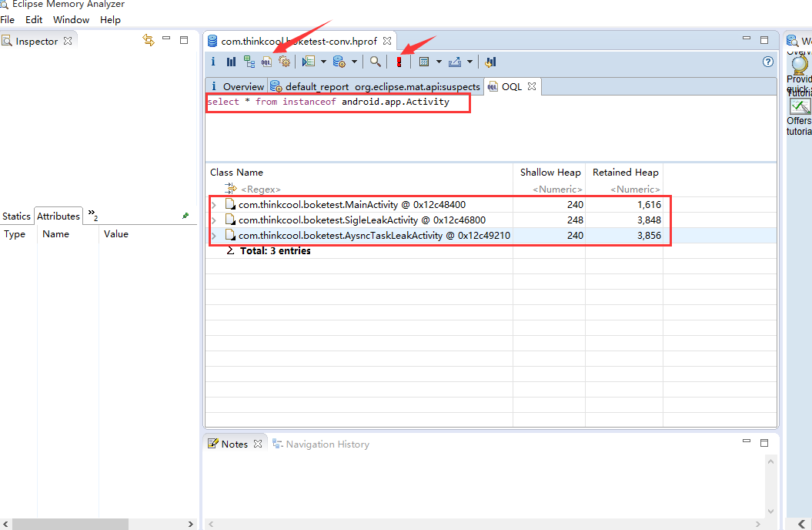The width and height of the screenshot is (812, 530).
Task: Switch to the Overview tab
Action: [x=242, y=86]
